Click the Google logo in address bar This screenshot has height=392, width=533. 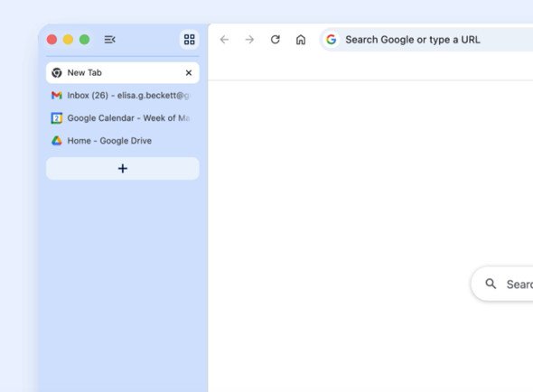point(331,40)
